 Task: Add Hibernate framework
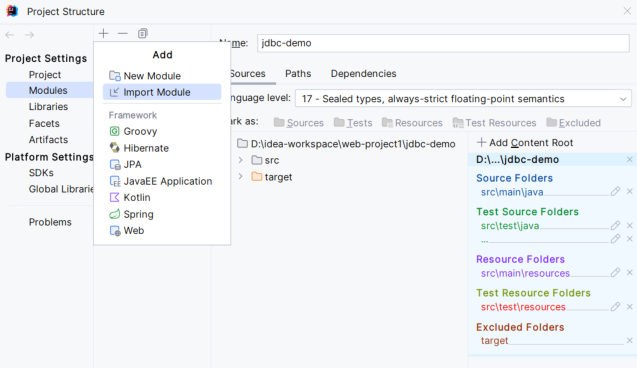[162, 148]
